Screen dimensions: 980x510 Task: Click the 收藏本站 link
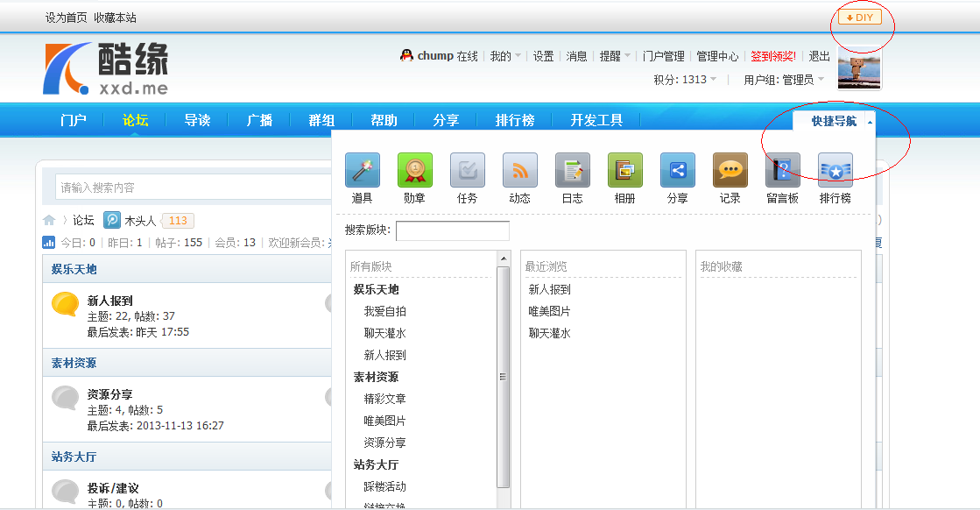(x=115, y=18)
